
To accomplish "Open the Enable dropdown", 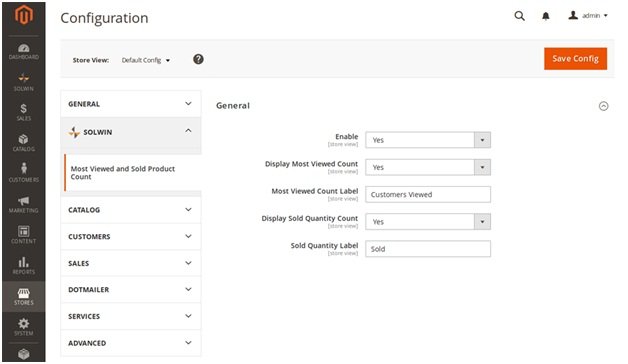I will click(x=428, y=140).
